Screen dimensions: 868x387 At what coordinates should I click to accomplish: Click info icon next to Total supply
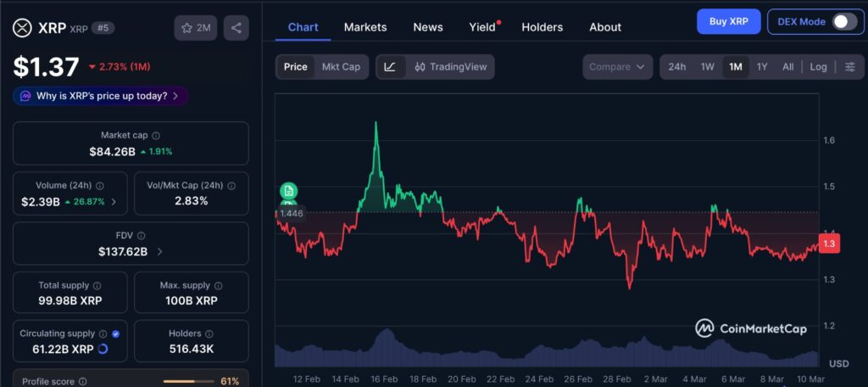[x=97, y=285]
